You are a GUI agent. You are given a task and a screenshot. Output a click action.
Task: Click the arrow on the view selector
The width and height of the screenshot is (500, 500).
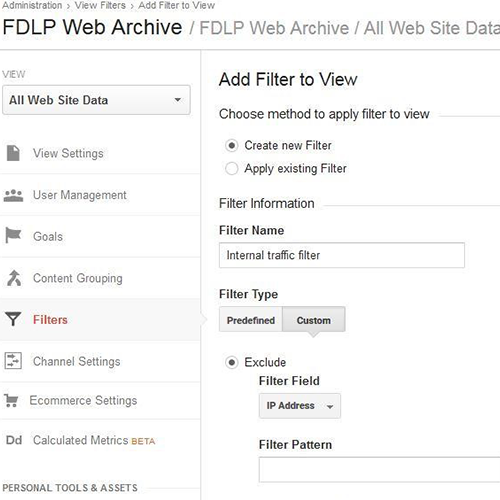178,100
